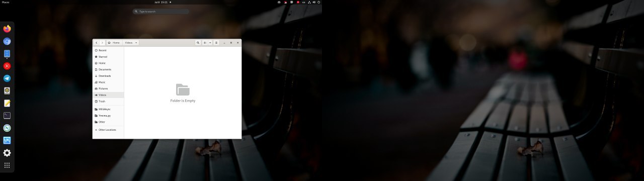This screenshot has width=644, height=181.
Task: Click the search icon in Files toolbar
Action: click(198, 43)
